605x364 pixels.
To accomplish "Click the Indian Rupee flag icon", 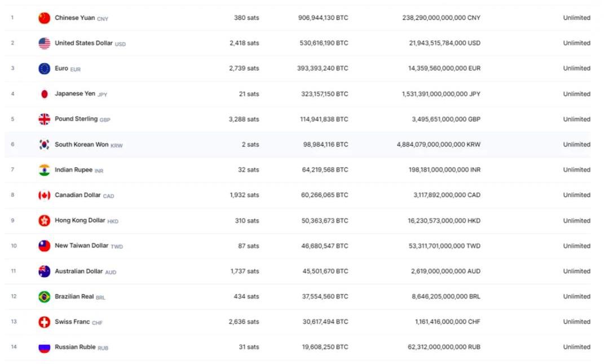I will [44, 170].
